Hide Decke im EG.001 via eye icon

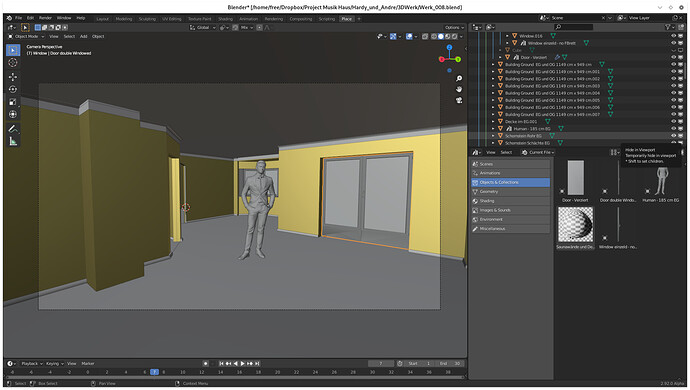(x=673, y=121)
